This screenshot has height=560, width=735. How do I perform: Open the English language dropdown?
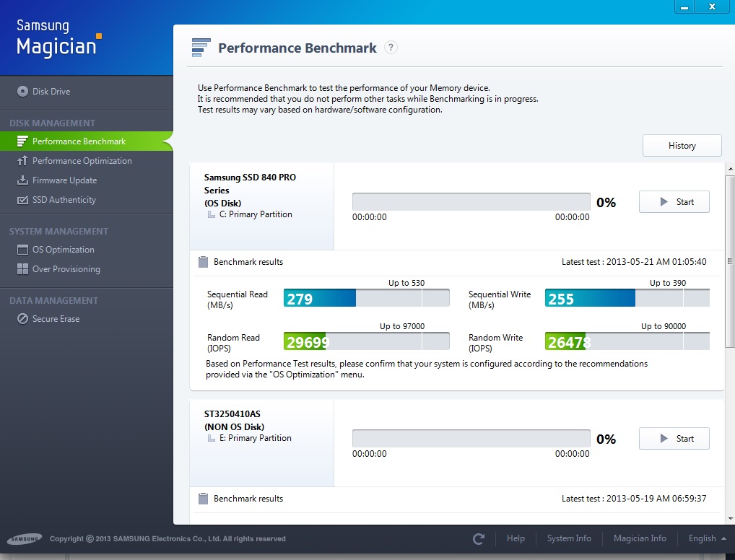coord(707,538)
